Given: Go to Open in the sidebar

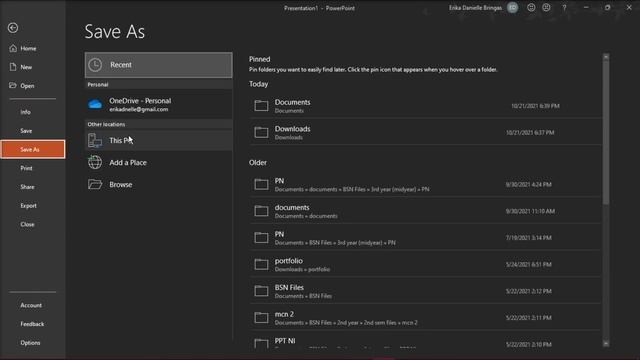Looking at the screenshot, I should click(33, 86).
